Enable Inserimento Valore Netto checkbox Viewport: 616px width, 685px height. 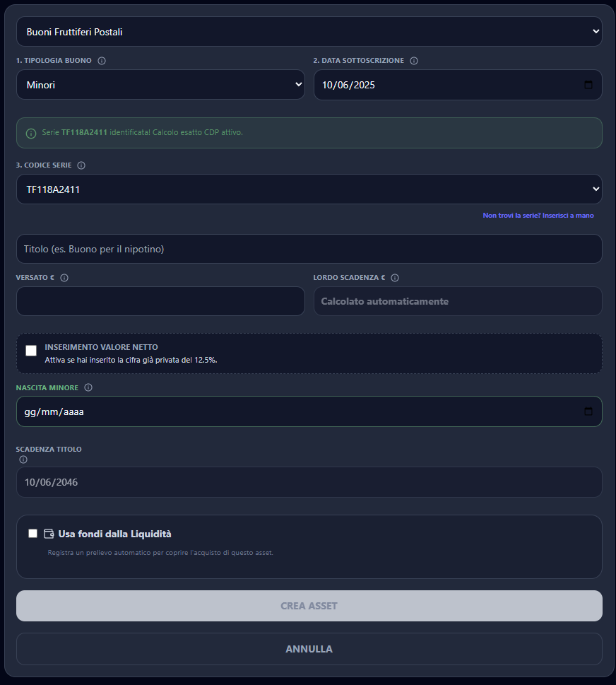point(31,351)
